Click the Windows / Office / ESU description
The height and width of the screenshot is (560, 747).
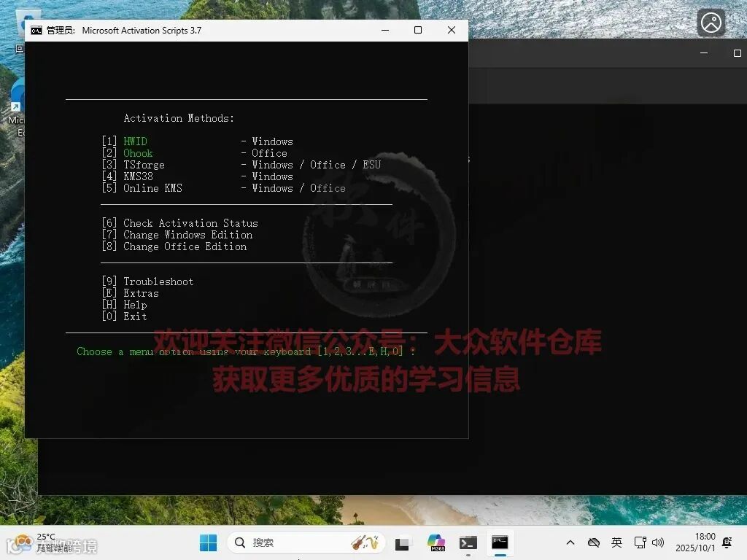click(317, 165)
